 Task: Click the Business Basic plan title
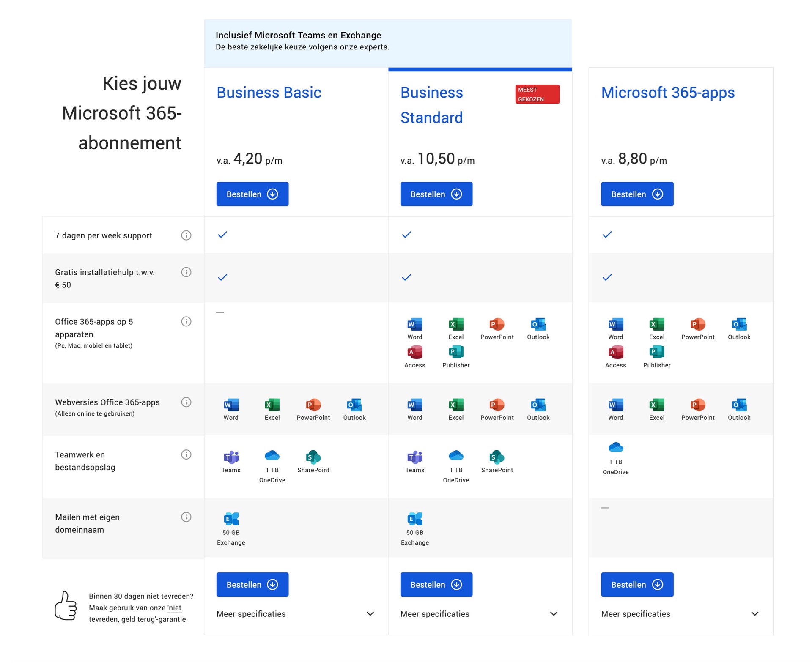pyautogui.click(x=269, y=93)
